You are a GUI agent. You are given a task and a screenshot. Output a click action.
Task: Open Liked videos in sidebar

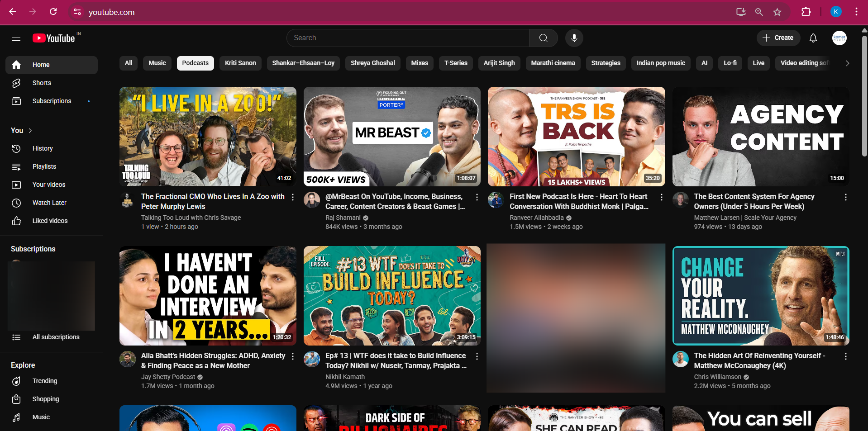tap(50, 221)
